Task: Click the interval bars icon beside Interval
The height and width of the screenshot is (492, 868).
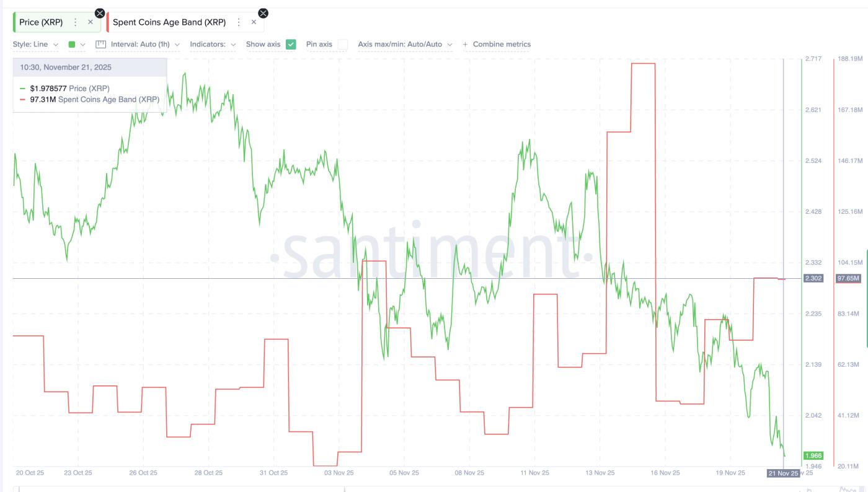Action: (x=100, y=44)
